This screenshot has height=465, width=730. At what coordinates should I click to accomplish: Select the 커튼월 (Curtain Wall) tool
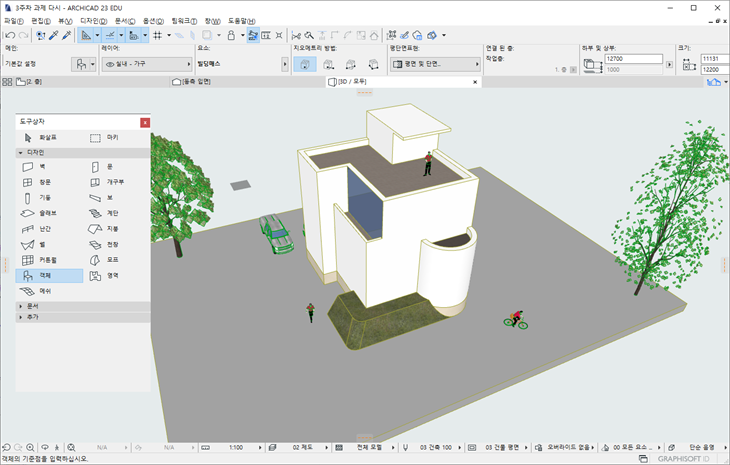point(42,260)
